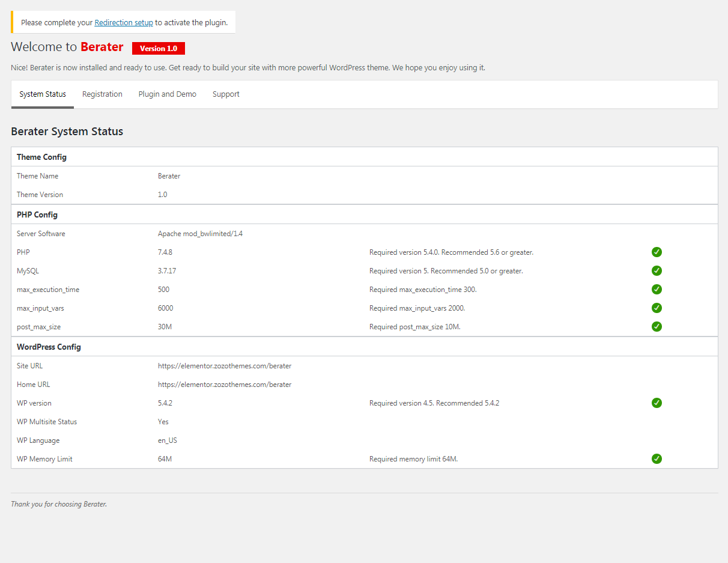Click the MySQL row green check icon
Screen dimensions: 728x563
coord(657,271)
